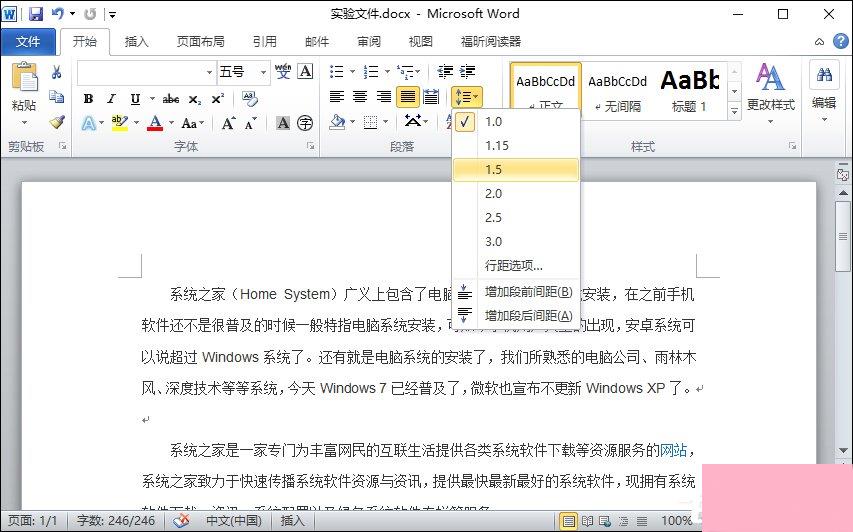Click the Distributed alignment icon

(431, 97)
